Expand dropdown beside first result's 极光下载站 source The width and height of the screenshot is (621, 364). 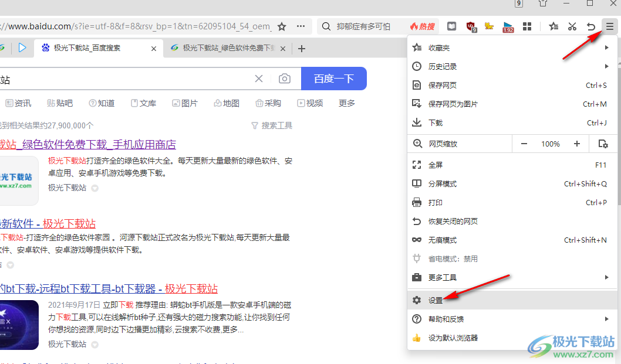click(95, 188)
